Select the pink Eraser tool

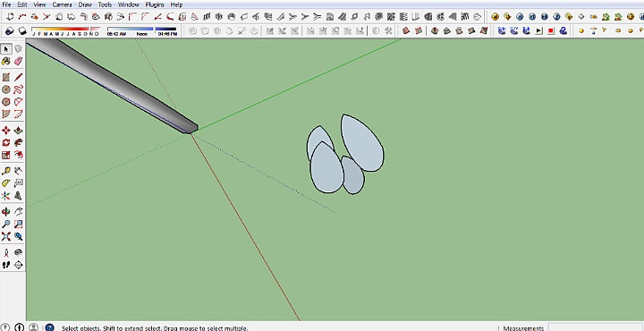[18, 61]
